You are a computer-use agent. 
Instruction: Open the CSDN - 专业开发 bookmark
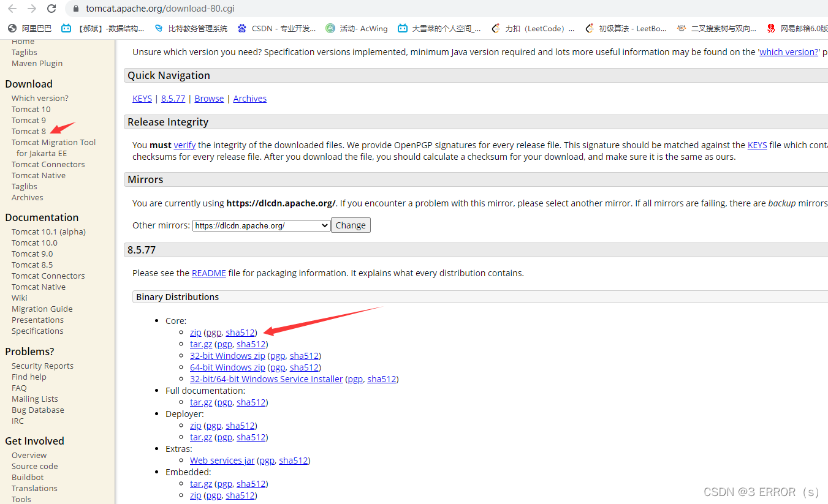point(276,28)
